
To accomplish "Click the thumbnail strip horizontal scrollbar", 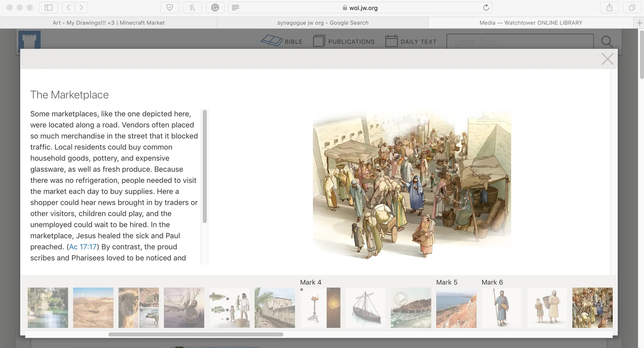I will 196,334.
